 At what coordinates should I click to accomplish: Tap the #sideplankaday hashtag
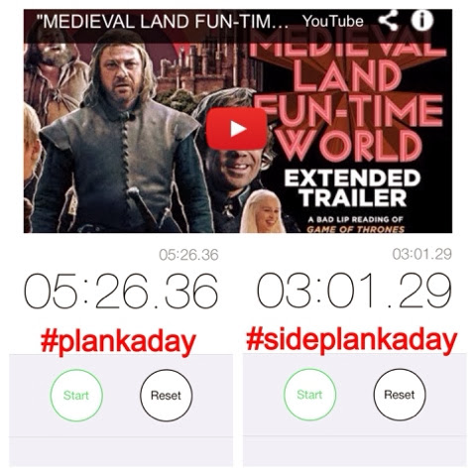coord(352,341)
